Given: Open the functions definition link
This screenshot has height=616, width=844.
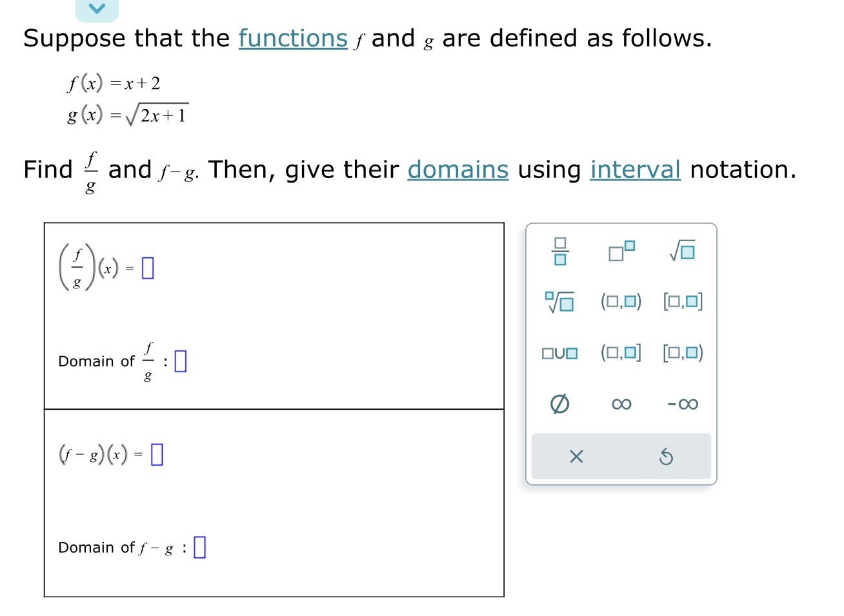Looking at the screenshot, I should pos(292,39).
